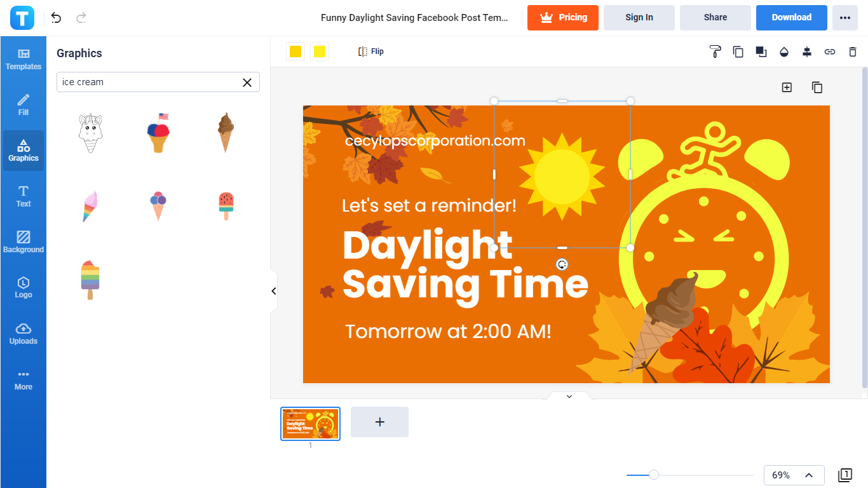This screenshot has height=488, width=868.
Task: Undo the last action
Action: (x=57, y=18)
